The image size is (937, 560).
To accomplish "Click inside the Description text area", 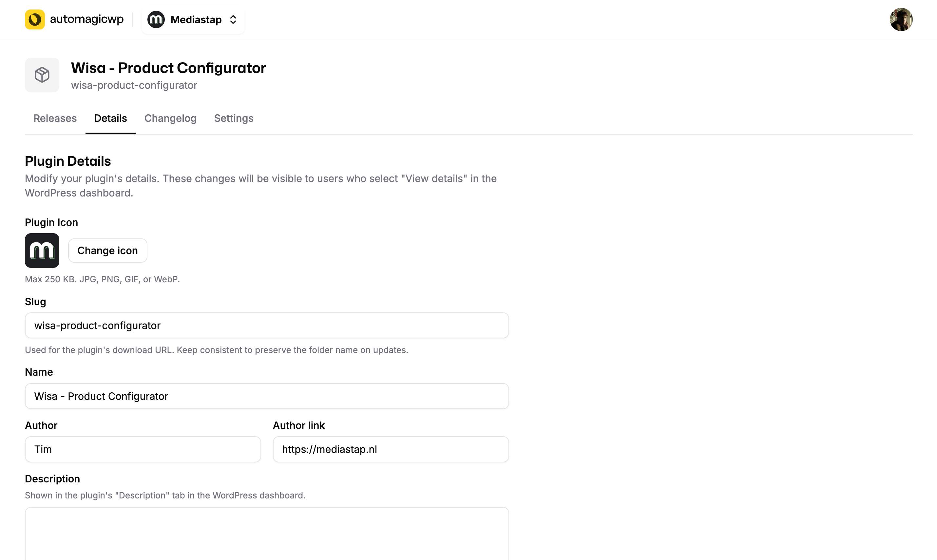I will tap(266, 536).
